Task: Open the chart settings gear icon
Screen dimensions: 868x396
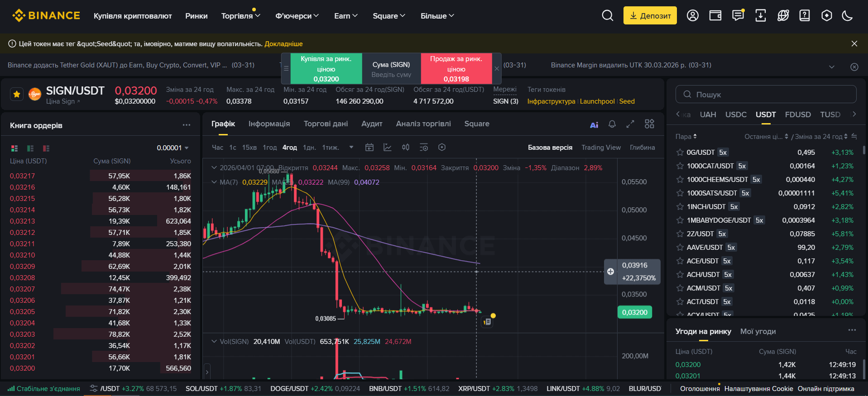Action: click(442, 148)
